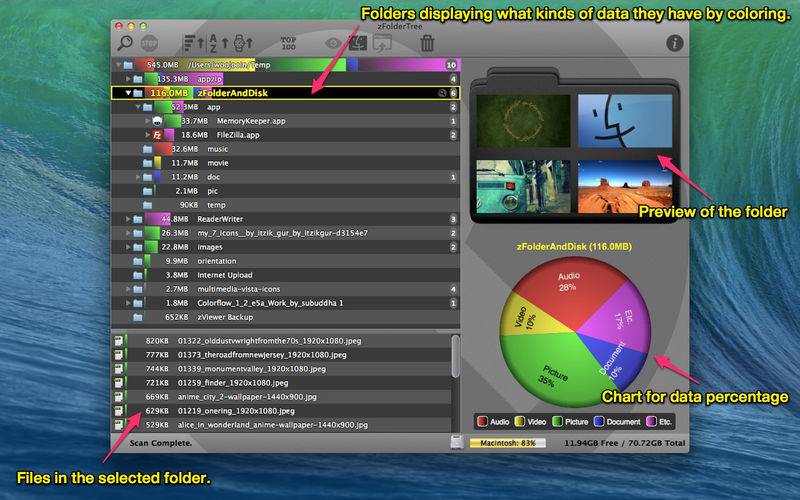Expand the appzip folder
Viewport: 800px width, 500px height.
coord(128,79)
